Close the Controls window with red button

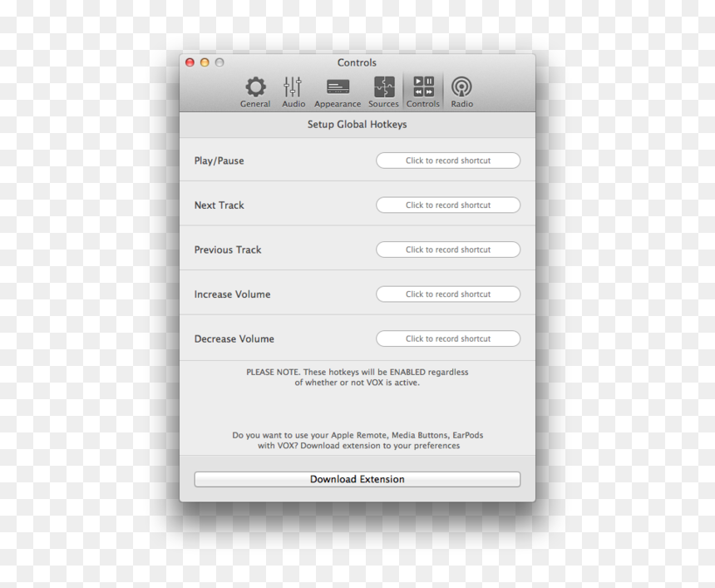(x=190, y=62)
